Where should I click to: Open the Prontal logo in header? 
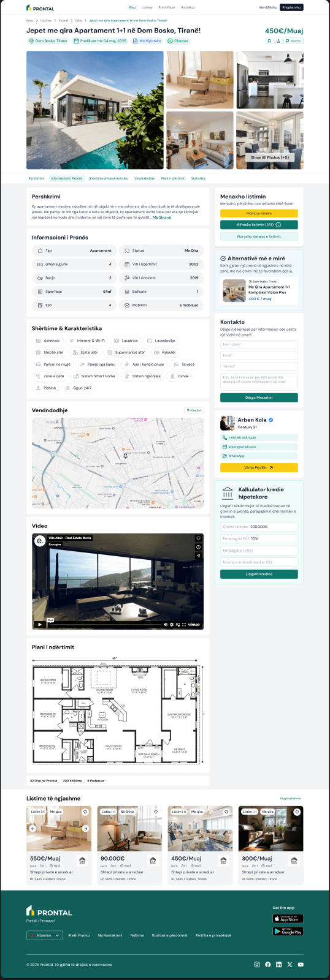[x=40, y=8]
